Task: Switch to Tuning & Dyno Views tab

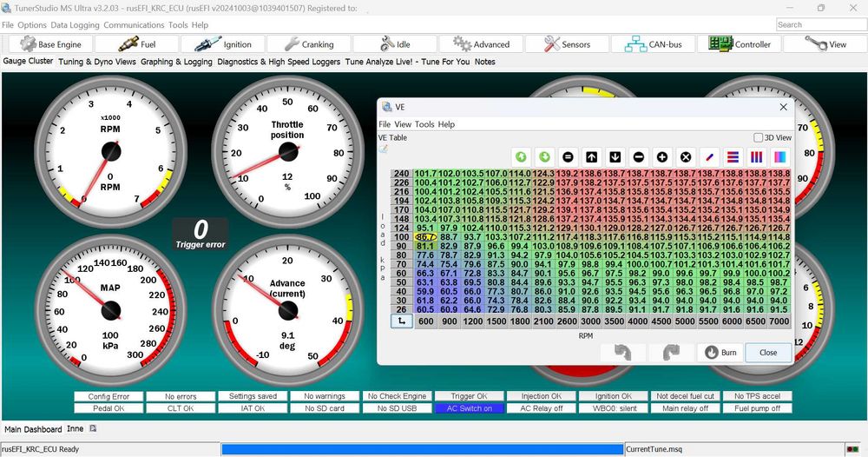Action: click(x=97, y=62)
